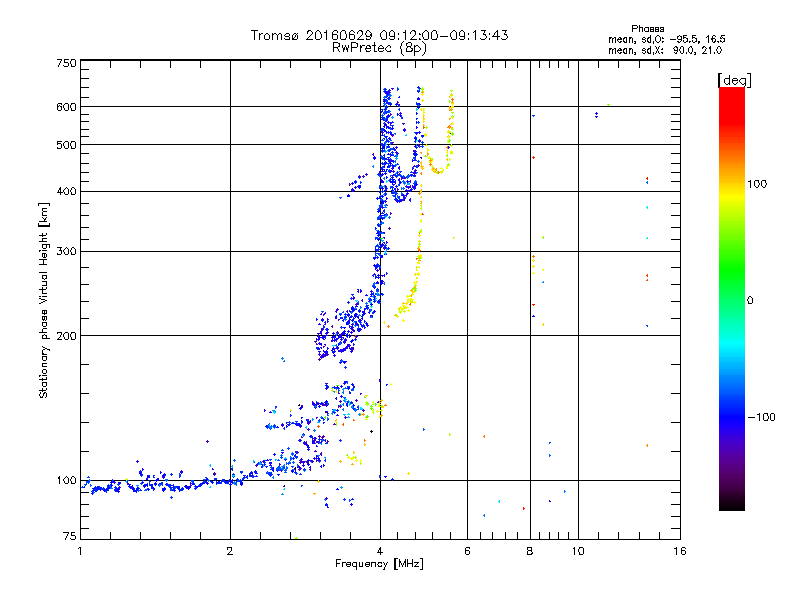The image size is (800, 600).
Task: Click the y-axis tick label '100'
Action: 66,480
